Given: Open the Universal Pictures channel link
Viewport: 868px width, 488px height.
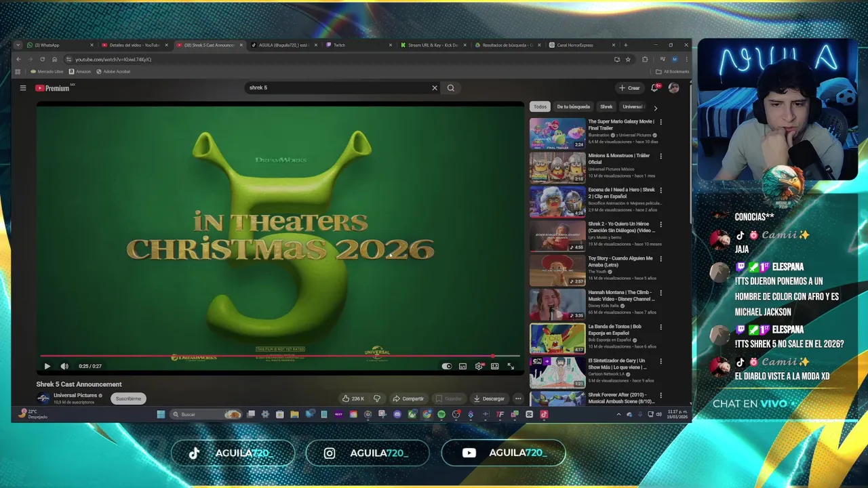Looking at the screenshot, I should tap(75, 395).
